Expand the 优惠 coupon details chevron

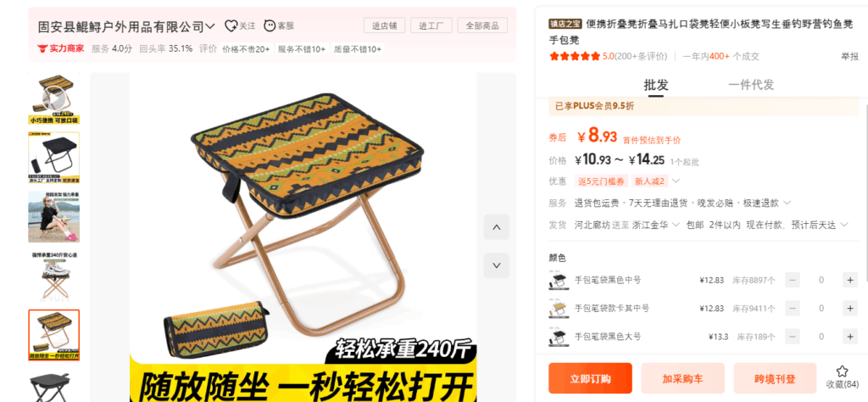click(x=676, y=181)
